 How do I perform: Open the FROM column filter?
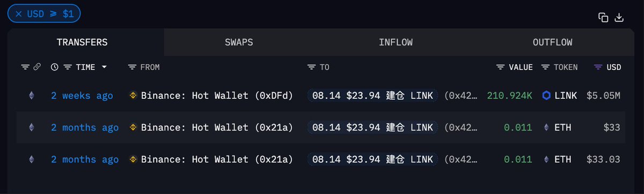(133, 67)
